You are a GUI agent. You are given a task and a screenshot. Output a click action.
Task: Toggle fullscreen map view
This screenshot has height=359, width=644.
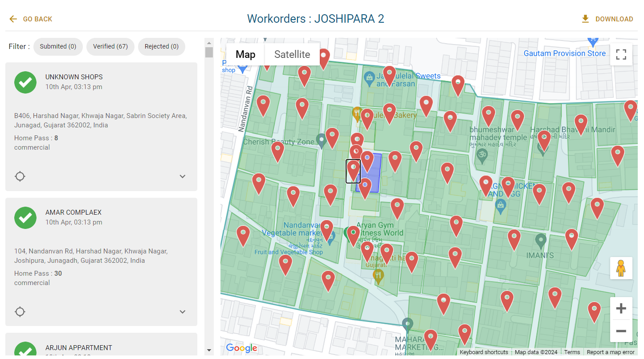tap(621, 54)
